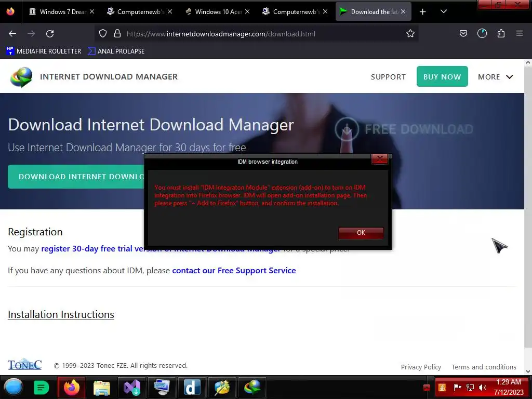This screenshot has width=532, height=399.
Task: Click the FREE DOWNLOAD circle arrow icon
Action: pyautogui.click(x=347, y=129)
